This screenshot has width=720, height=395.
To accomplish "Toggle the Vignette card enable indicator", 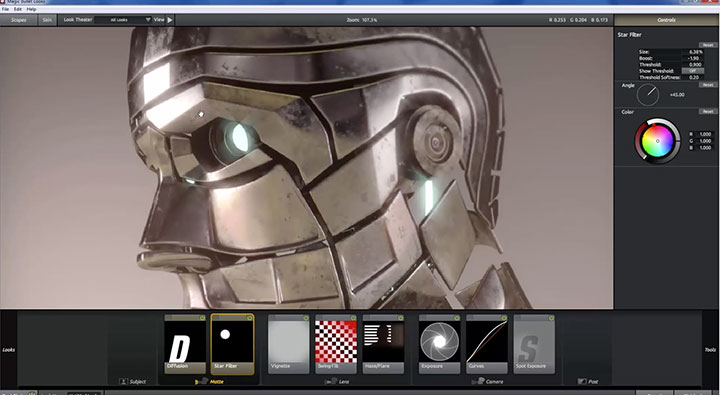I will pyautogui.click(x=306, y=318).
